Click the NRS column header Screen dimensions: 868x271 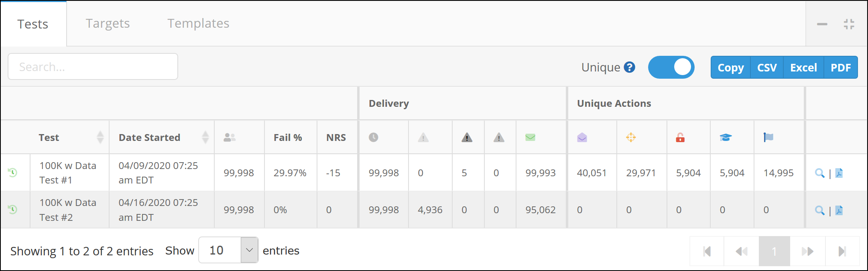click(336, 137)
